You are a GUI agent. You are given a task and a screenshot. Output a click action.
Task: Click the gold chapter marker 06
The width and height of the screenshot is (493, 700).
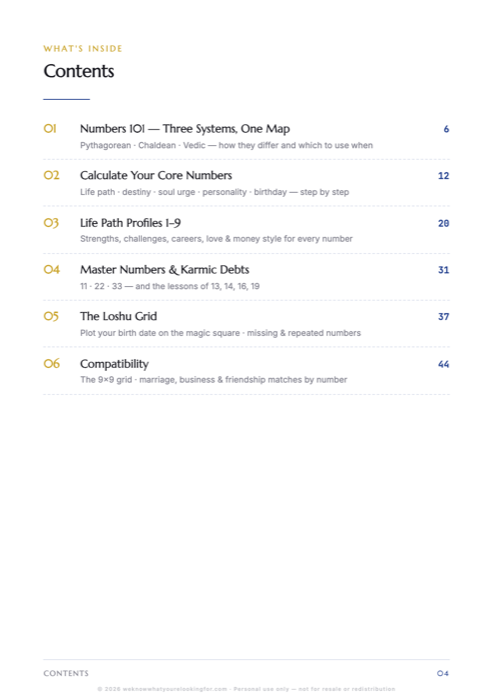(x=52, y=364)
